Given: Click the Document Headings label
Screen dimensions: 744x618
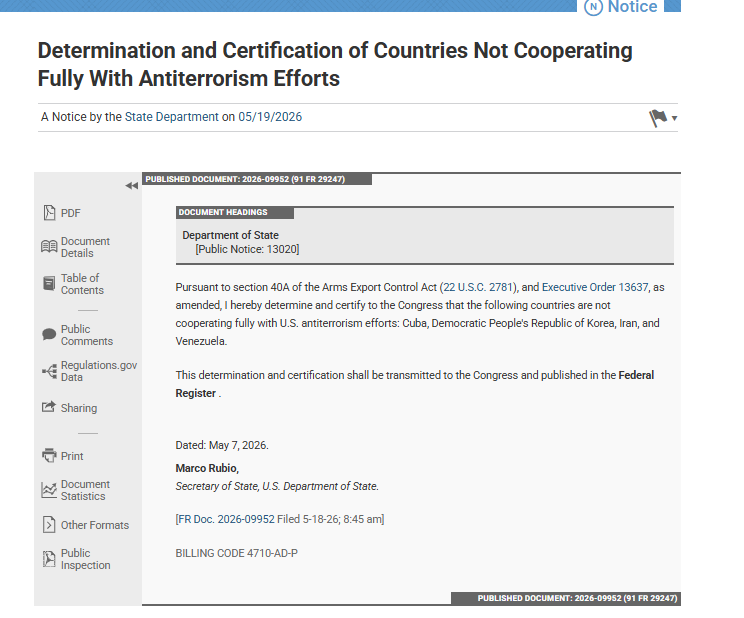Looking at the screenshot, I should [x=223, y=212].
